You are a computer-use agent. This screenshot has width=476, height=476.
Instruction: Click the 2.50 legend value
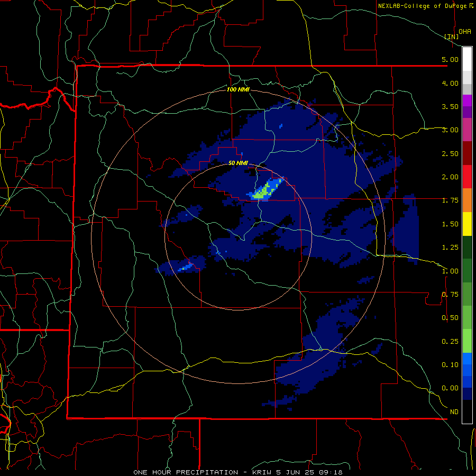pos(450,153)
